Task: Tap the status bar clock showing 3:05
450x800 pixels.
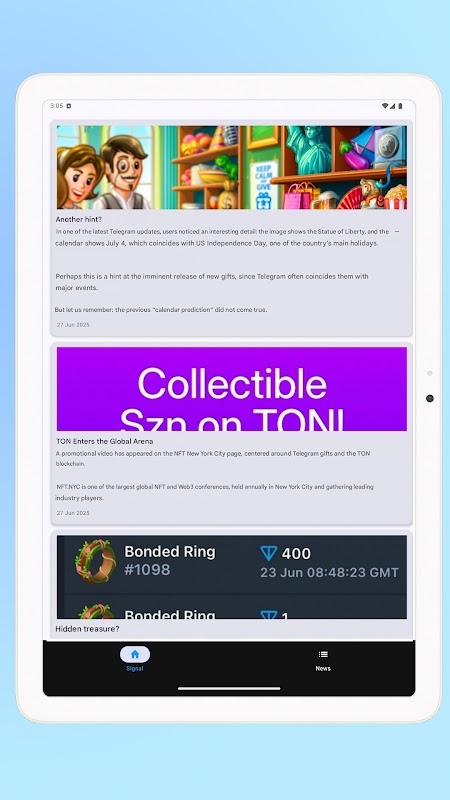Action: (x=57, y=106)
